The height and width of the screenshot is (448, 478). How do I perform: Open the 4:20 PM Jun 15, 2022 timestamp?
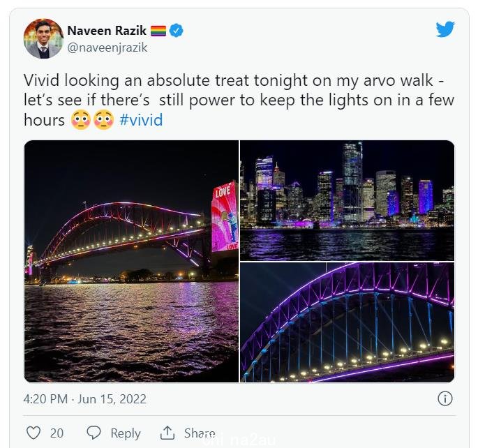click(x=85, y=399)
